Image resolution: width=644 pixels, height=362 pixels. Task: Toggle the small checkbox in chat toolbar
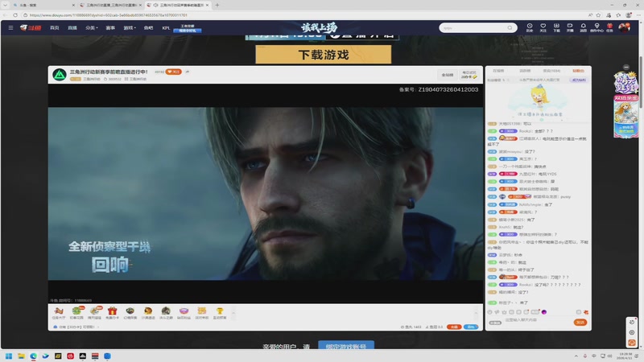[578, 312]
